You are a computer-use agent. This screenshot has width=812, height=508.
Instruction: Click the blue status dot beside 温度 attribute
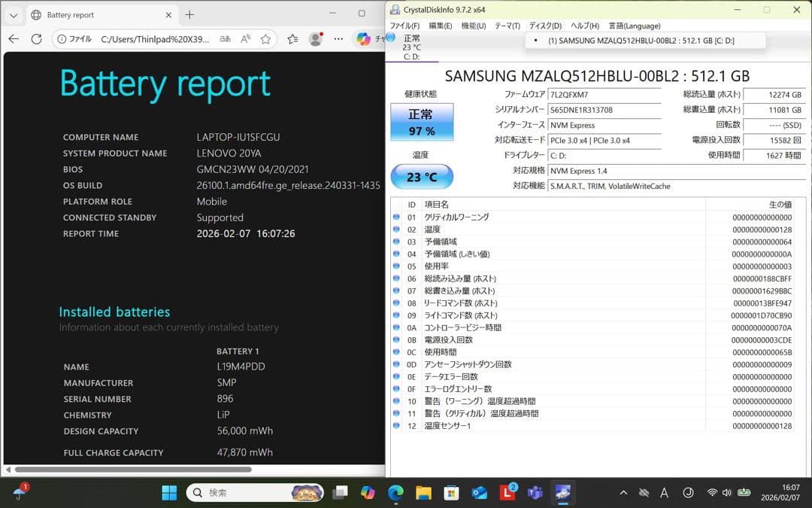point(396,230)
